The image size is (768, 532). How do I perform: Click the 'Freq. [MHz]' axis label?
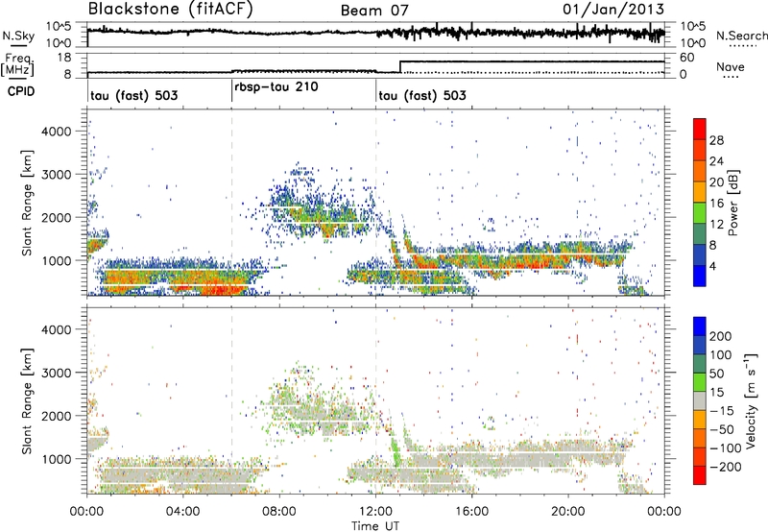click(x=17, y=64)
